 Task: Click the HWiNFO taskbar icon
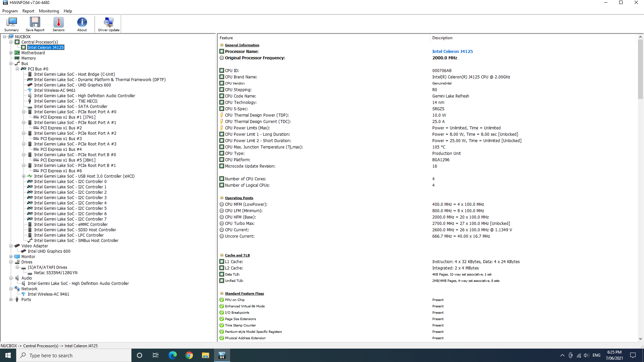(x=222, y=355)
